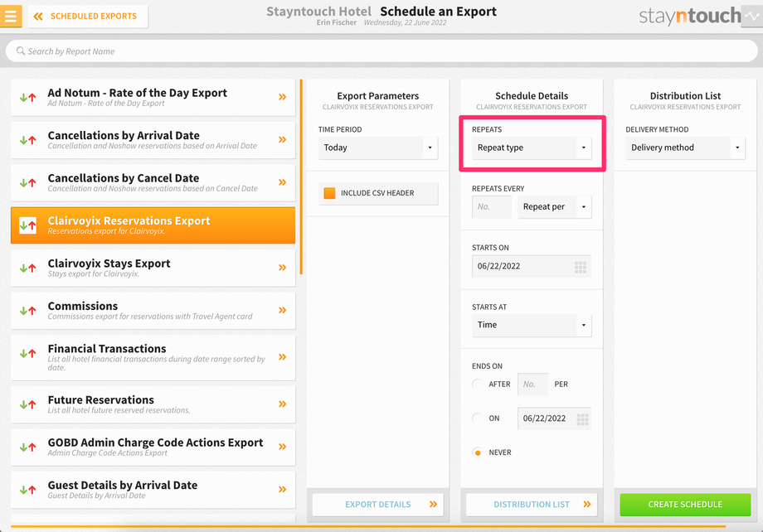Viewport: 763px width, 532px height.
Task: Open the Delivery method dropdown
Action: (x=685, y=148)
